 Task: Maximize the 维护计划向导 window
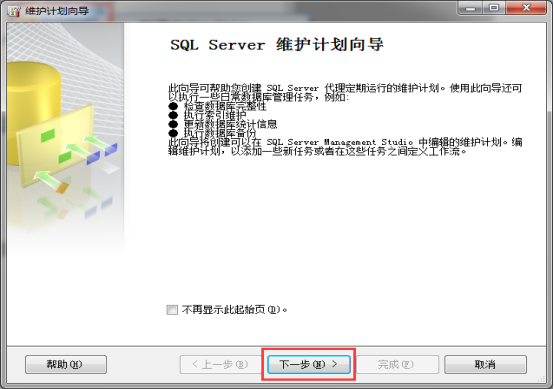point(495,8)
